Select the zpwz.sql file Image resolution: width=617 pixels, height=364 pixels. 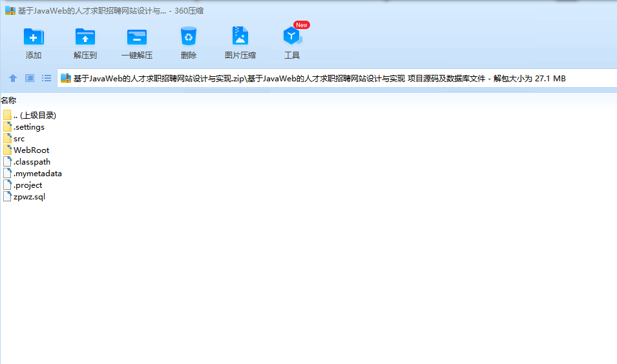[24, 197]
